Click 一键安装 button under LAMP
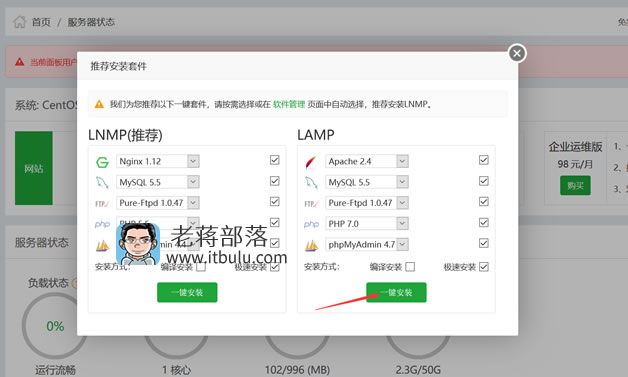 (x=396, y=292)
